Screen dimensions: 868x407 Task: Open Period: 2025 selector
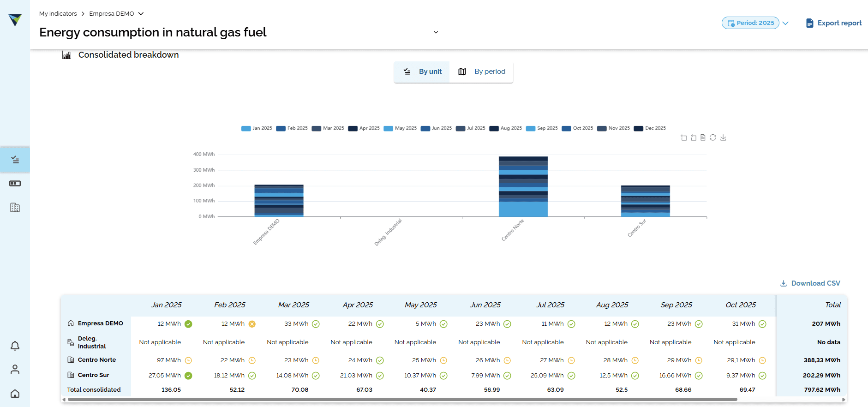click(750, 23)
